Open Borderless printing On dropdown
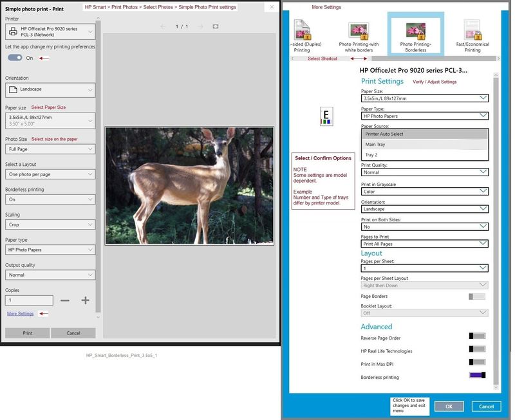 tap(50, 199)
